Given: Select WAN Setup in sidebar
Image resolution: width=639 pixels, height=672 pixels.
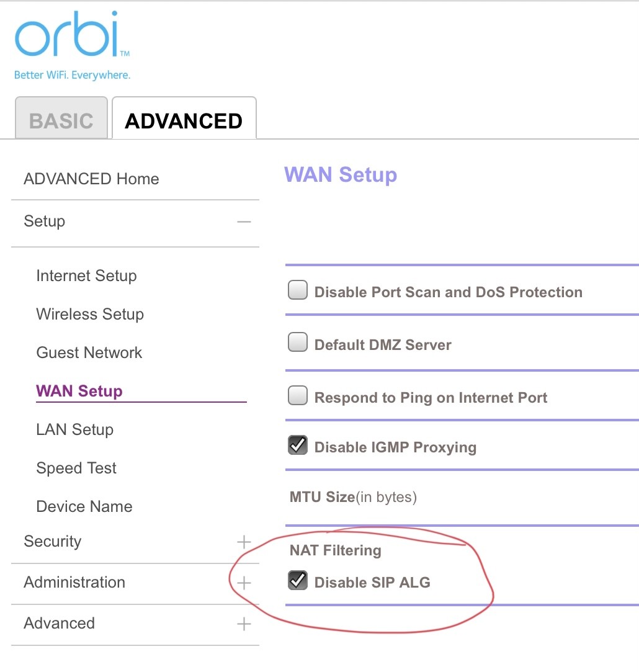Looking at the screenshot, I should coord(79,392).
